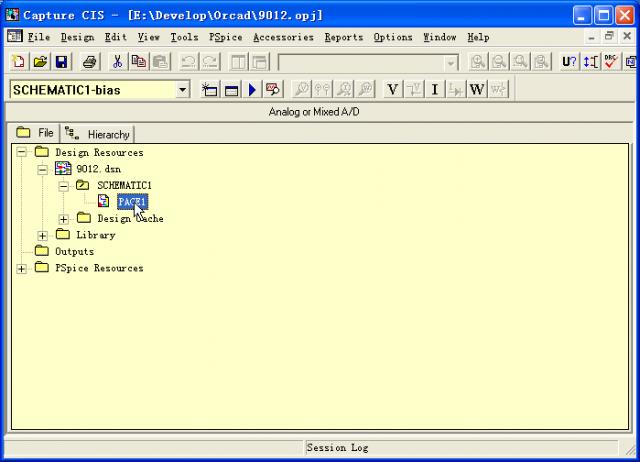Click the Annotate U? icon
The height and width of the screenshot is (462, 640).
pos(569,62)
